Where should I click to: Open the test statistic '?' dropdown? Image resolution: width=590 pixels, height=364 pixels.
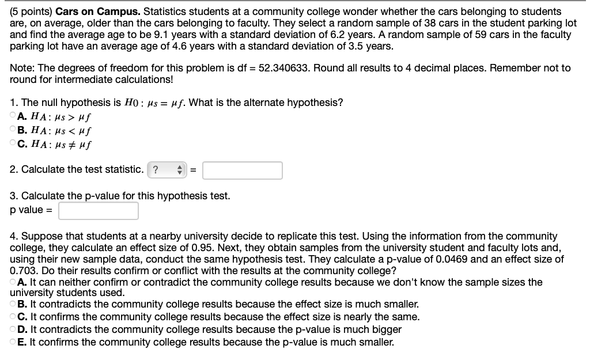click(167, 170)
